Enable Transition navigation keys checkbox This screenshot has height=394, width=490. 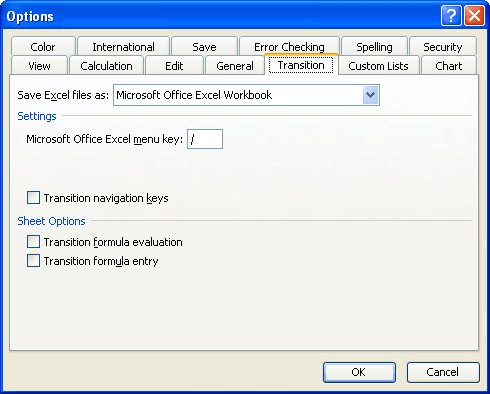(33, 198)
